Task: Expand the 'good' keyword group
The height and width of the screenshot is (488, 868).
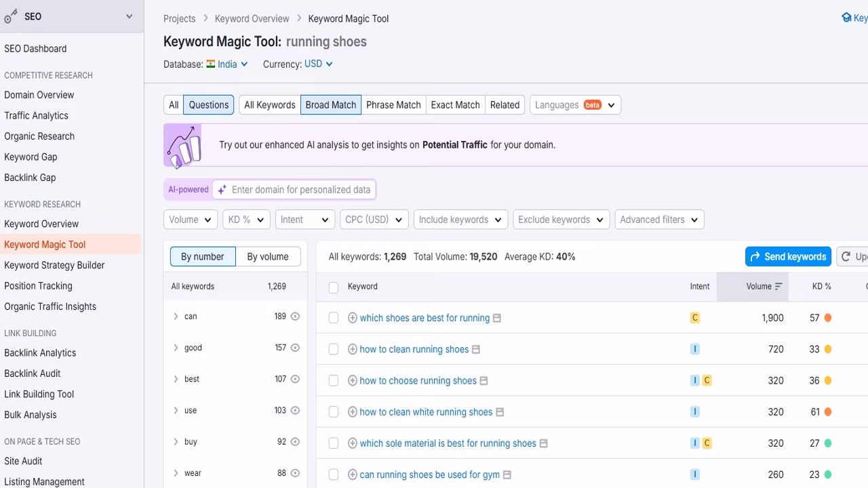Action: pos(176,347)
